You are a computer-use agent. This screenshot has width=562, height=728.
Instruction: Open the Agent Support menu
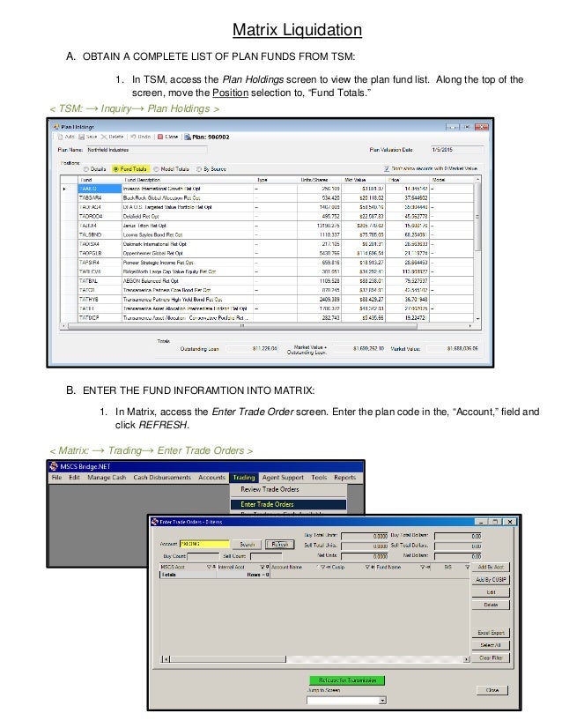tap(283, 478)
